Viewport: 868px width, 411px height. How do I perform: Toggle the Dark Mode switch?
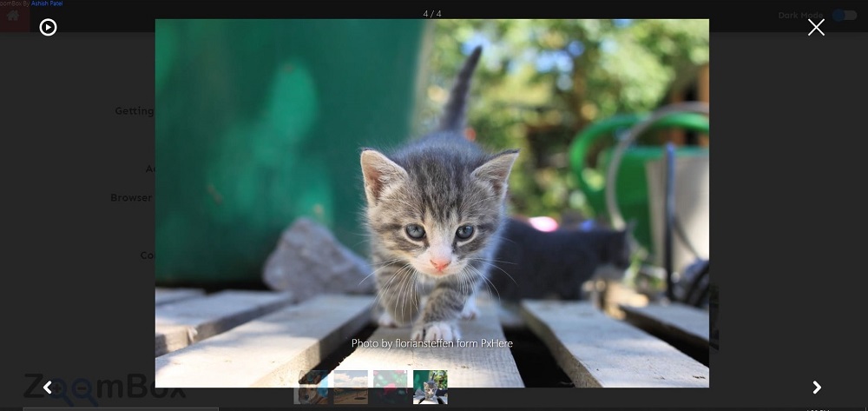(x=845, y=15)
